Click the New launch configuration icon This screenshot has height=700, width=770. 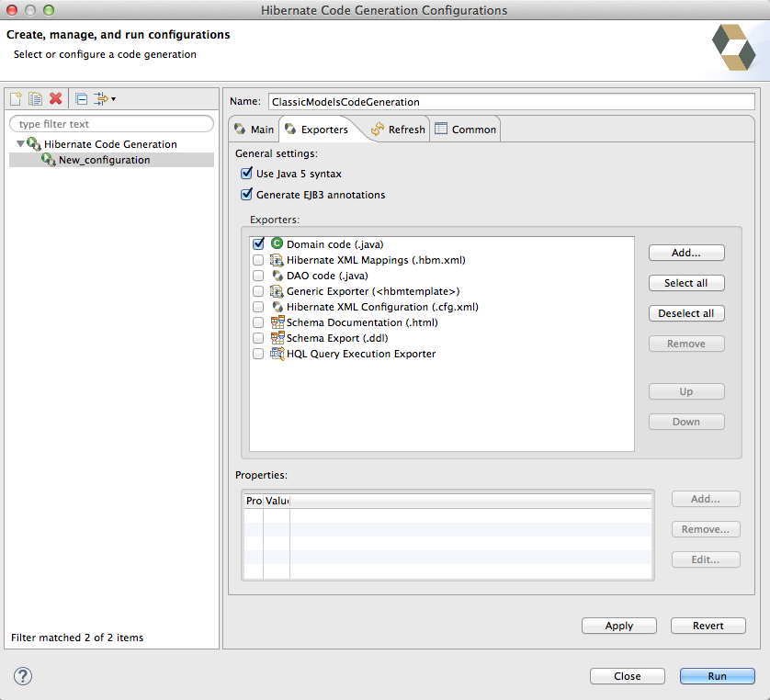(16, 99)
